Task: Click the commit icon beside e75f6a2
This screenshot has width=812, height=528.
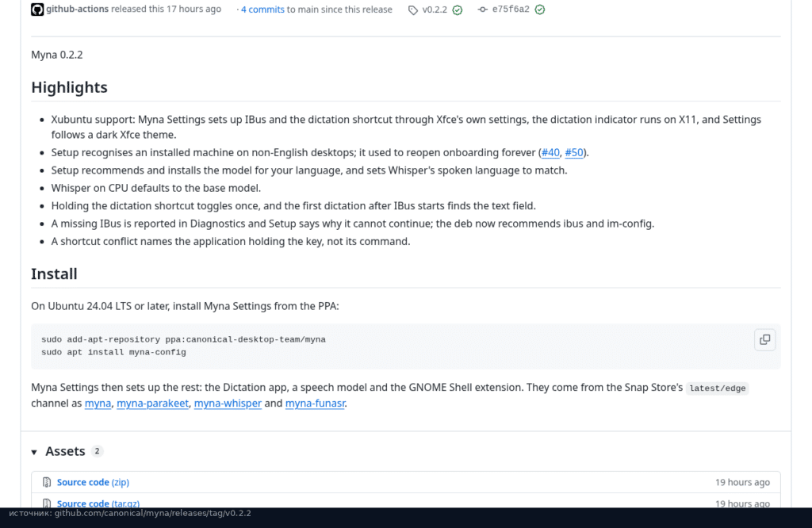Action: pyautogui.click(x=483, y=10)
